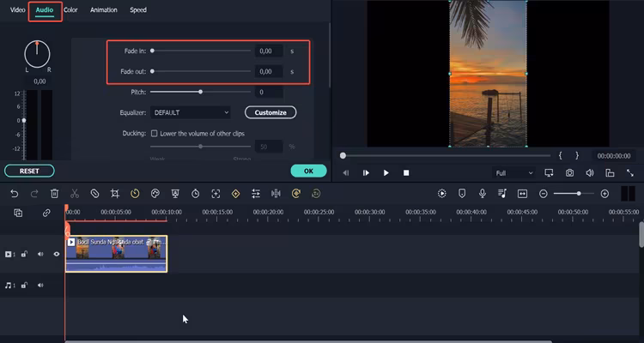Toggle lock on video track 1
This screenshot has width=644, height=343.
click(x=24, y=254)
